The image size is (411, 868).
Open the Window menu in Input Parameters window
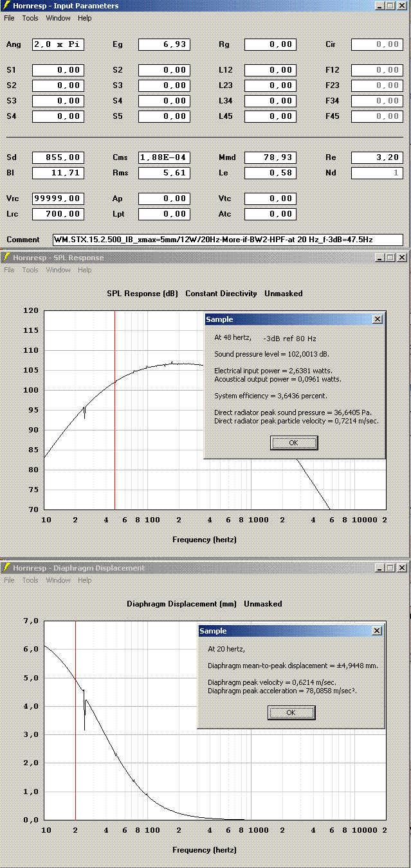click(58, 18)
